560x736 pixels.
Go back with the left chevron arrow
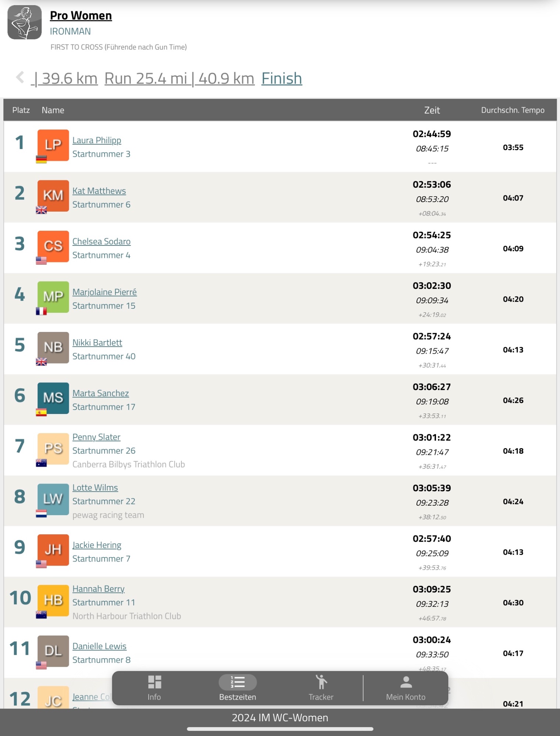coord(20,77)
